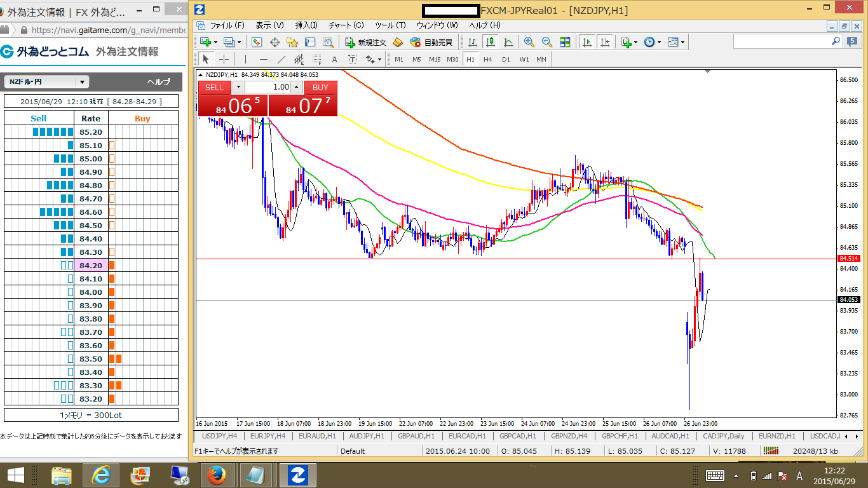The image size is (868, 488).
Task: Open the Navigator folder-star icon
Action: pos(292,42)
